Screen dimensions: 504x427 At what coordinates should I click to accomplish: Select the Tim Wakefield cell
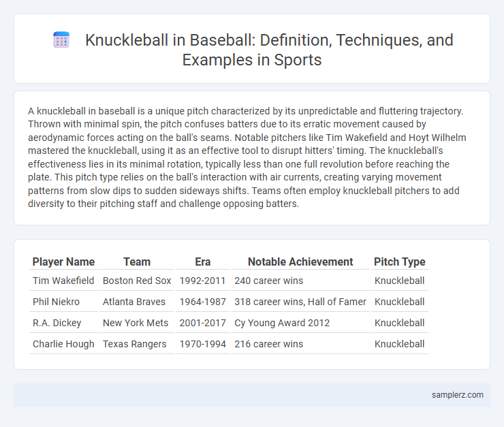(63, 281)
